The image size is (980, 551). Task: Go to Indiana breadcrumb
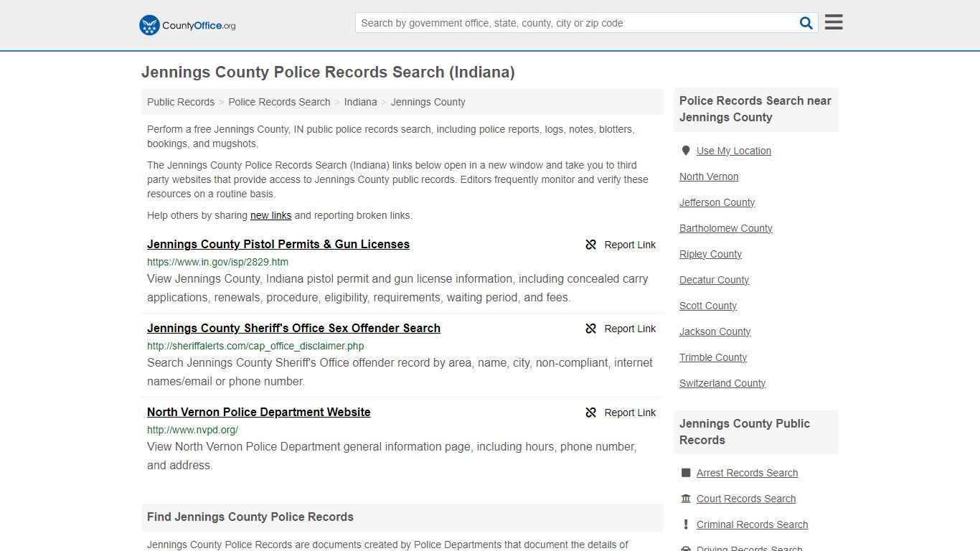(360, 102)
